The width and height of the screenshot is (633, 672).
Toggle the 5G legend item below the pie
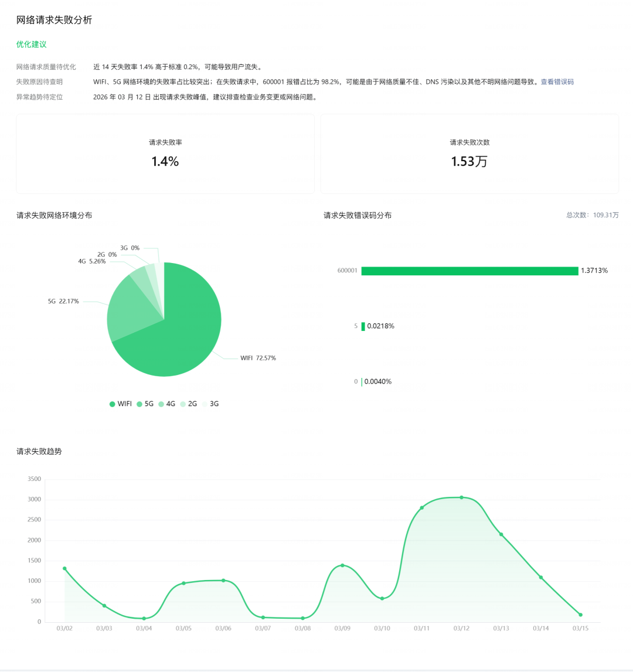coord(145,404)
